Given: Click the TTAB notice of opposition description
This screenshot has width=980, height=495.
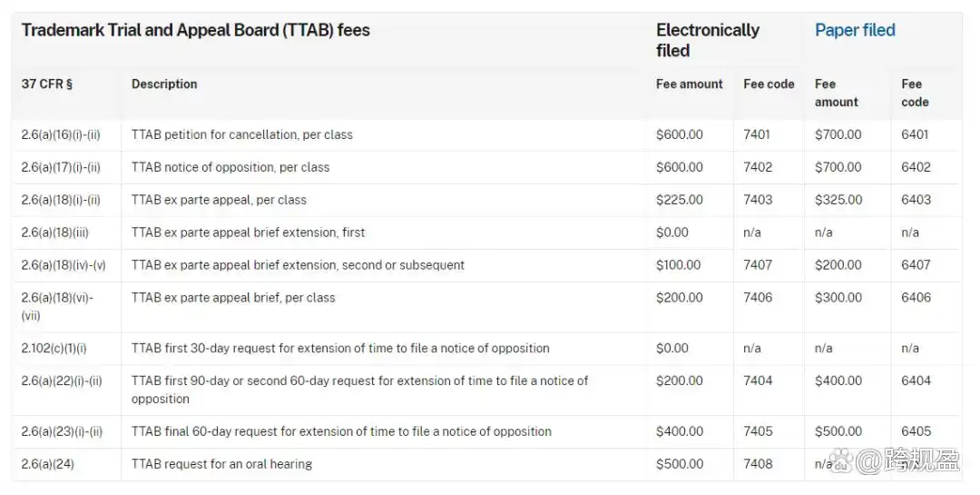Looking at the screenshot, I should [x=230, y=167].
